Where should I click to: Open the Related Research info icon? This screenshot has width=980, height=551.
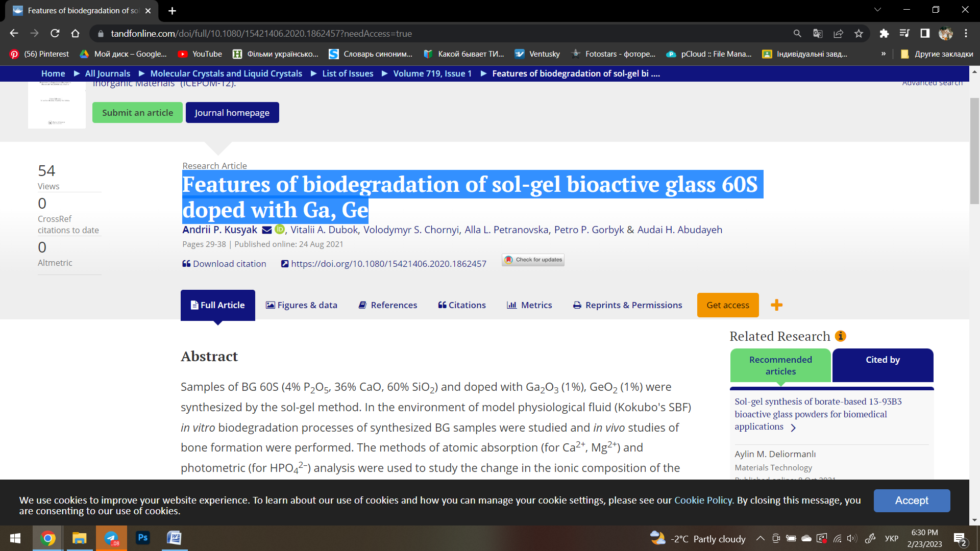(x=841, y=336)
